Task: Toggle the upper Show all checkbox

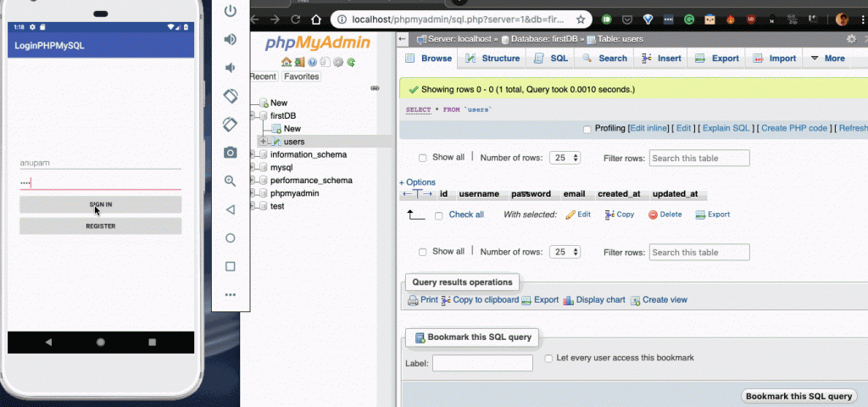Action: pyautogui.click(x=422, y=158)
